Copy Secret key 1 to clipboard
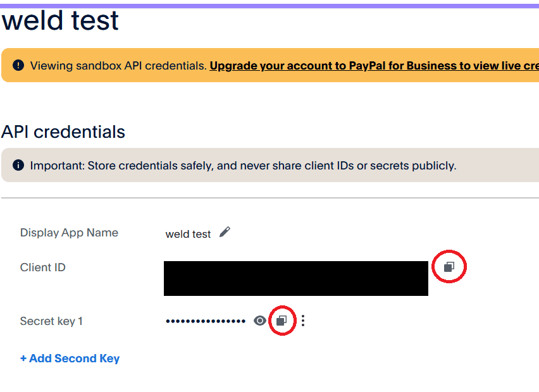Viewport: 539px width, 392px height. 282,321
